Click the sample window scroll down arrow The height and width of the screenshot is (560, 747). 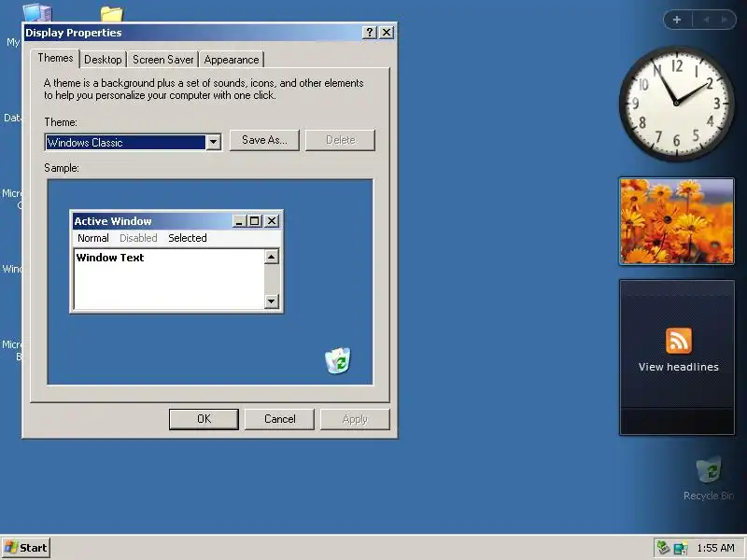[x=272, y=301]
